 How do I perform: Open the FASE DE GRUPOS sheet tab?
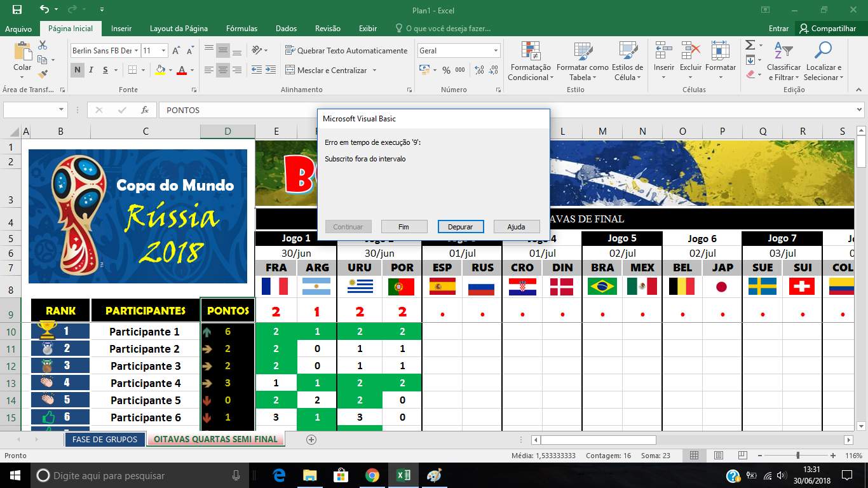pos(105,439)
